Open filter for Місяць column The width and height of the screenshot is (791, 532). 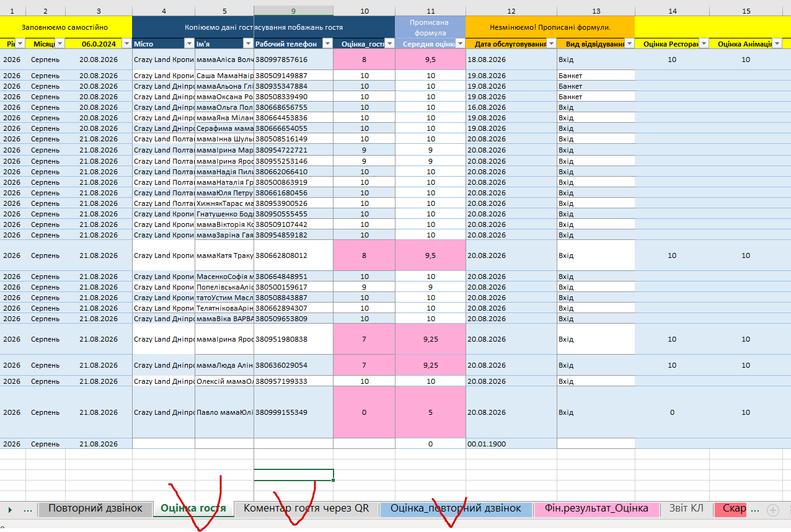tap(60, 43)
